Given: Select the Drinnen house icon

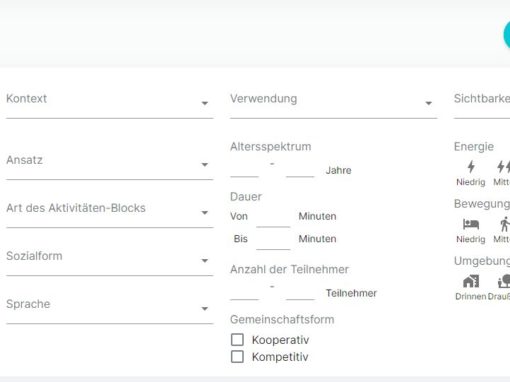Looking at the screenshot, I should pyautogui.click(x=471, y=281).
